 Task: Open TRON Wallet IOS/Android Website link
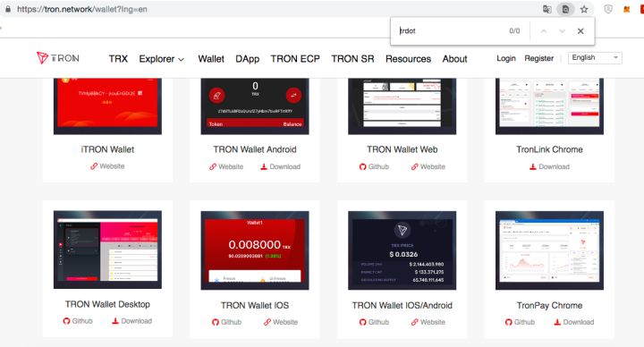[428, 322]
